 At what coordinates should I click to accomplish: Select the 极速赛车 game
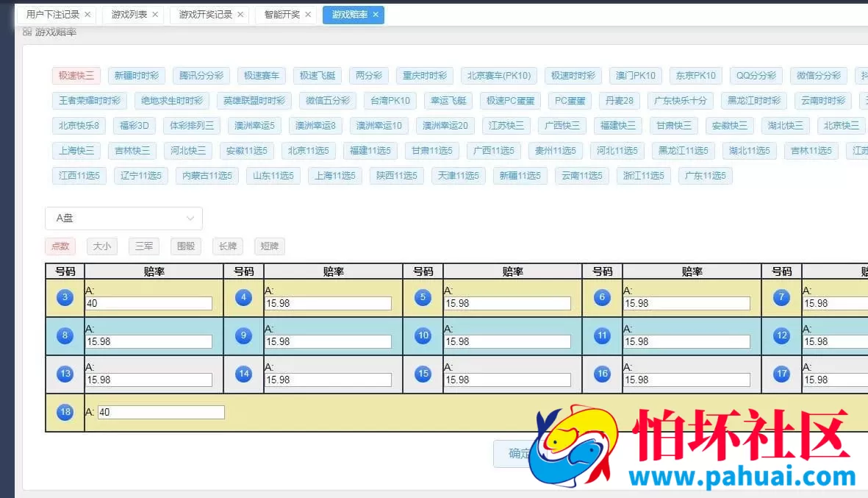(262, 75)
